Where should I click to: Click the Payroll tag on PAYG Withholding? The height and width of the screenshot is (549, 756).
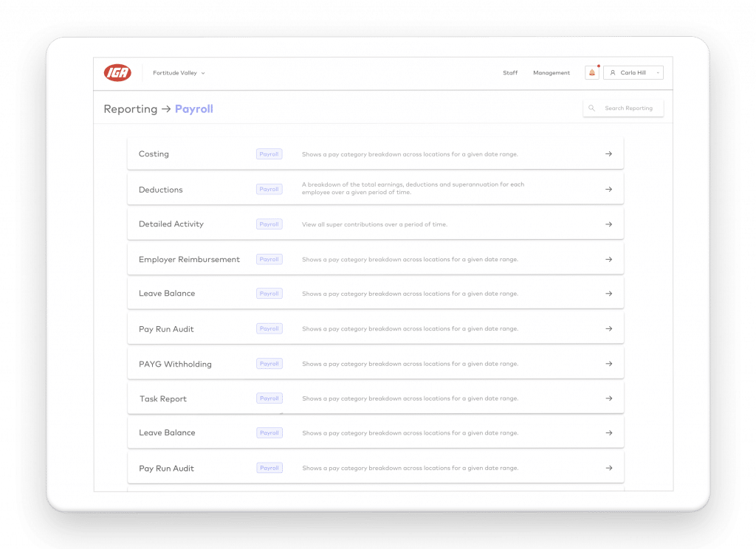click(269, 364)
